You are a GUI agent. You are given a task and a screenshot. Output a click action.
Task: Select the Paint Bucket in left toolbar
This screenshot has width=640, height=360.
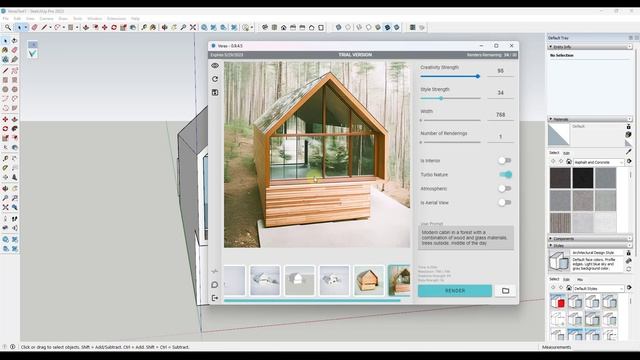pyautogui.click(x=5, y=50)
